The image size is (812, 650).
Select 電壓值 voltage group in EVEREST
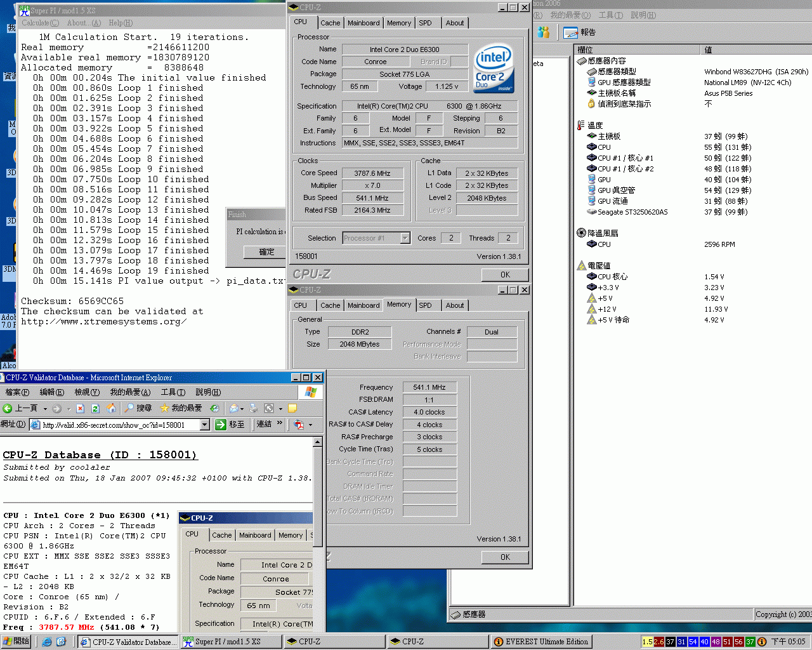click(594, 266)
